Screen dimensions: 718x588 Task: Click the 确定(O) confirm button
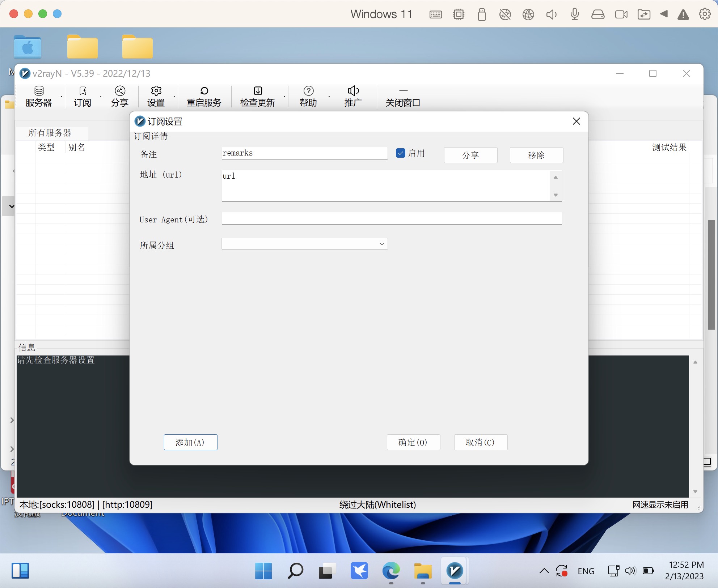coord(413,442)
